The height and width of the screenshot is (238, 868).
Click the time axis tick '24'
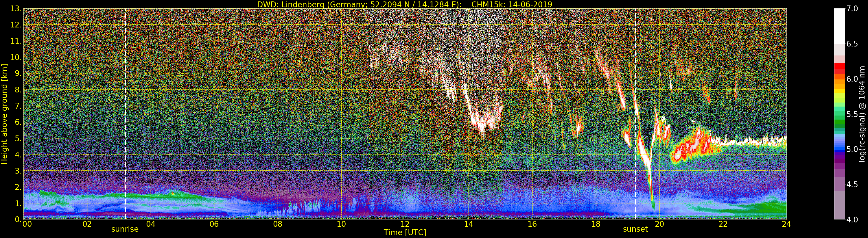pyautogui.click(x=786, y=224)
